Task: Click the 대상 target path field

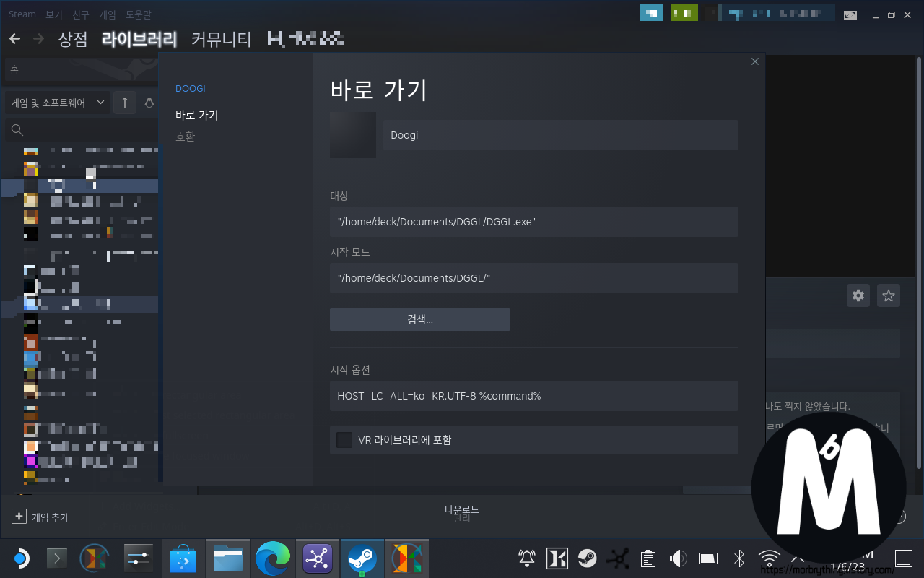Action: [533, 222]
